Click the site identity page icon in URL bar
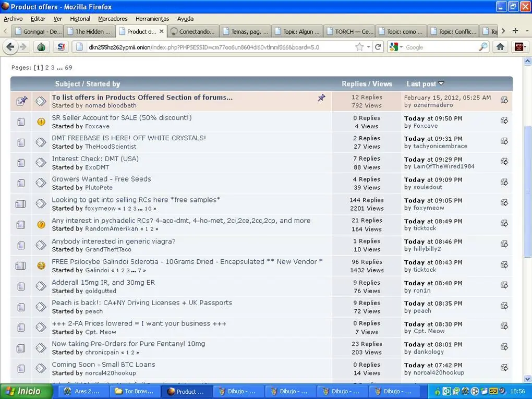Screen dimensions: 532x399 point(79,47)
